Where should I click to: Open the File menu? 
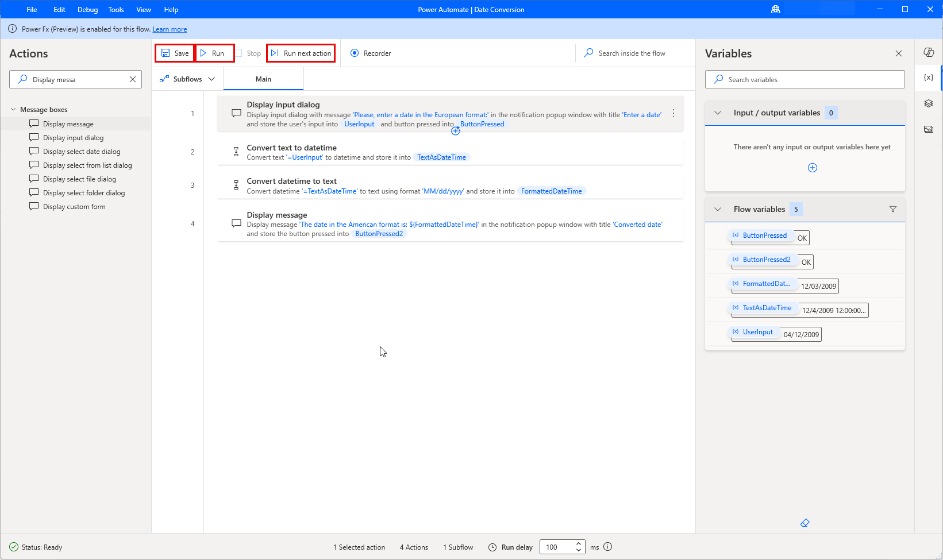32,9
